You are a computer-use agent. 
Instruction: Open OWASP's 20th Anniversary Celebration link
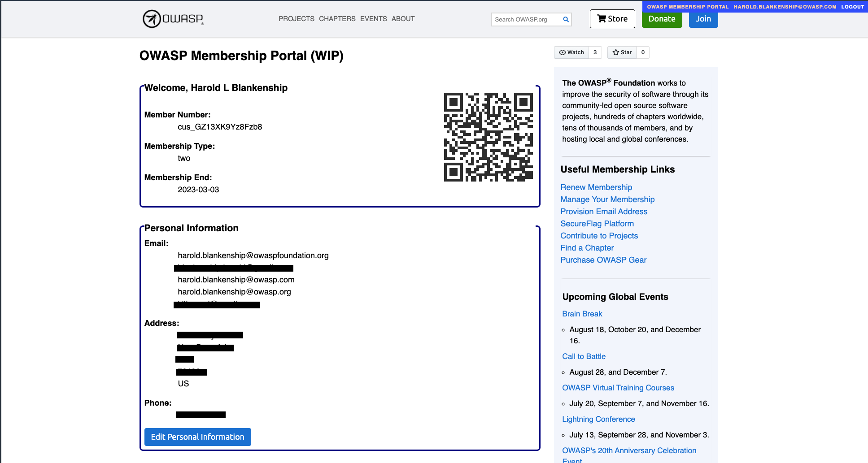click(629, 455)
